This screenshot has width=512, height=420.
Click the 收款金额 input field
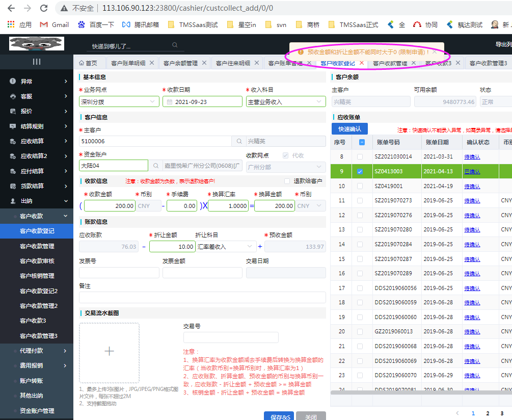[x=110, y=206]
